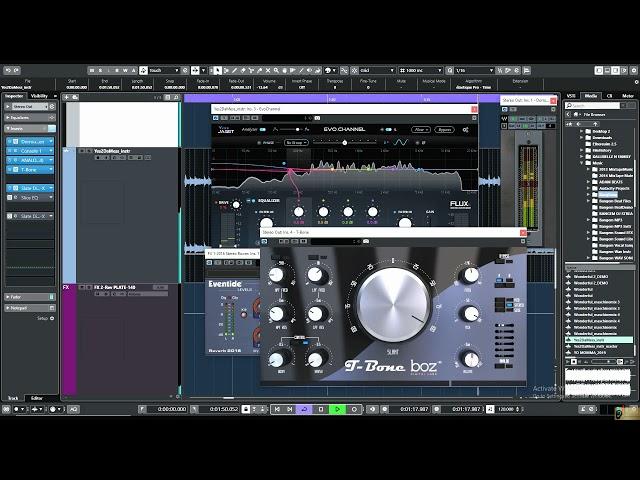
Task: Expand the Downloads folder in File Browser
Action: pyautogui.click(x=582, y=138)
